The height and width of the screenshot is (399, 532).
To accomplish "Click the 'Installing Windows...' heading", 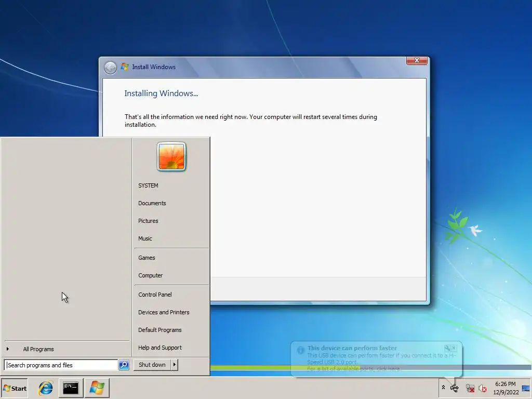I will coord(161,94).
